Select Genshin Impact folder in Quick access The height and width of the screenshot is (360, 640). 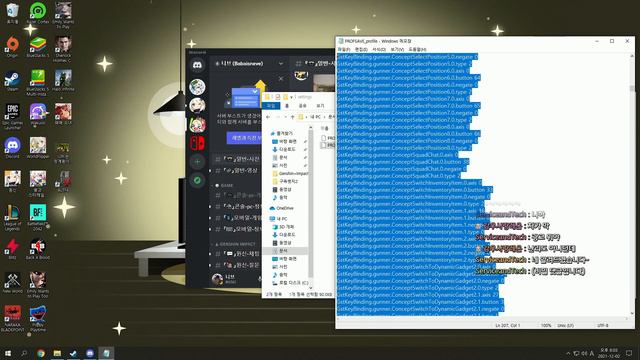pyautogui.click(x=289, y=173)
